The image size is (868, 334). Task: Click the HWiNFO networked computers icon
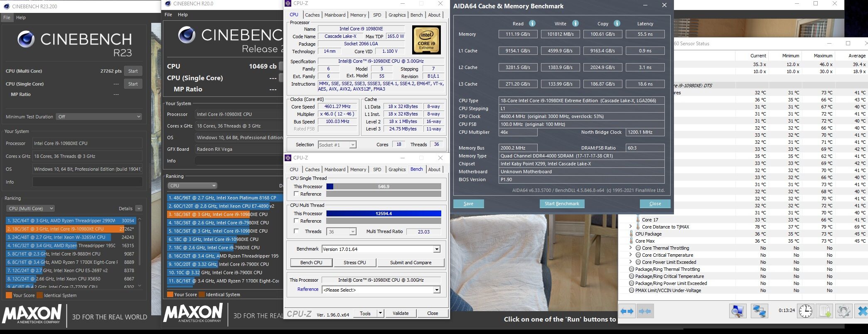[759, 311]
